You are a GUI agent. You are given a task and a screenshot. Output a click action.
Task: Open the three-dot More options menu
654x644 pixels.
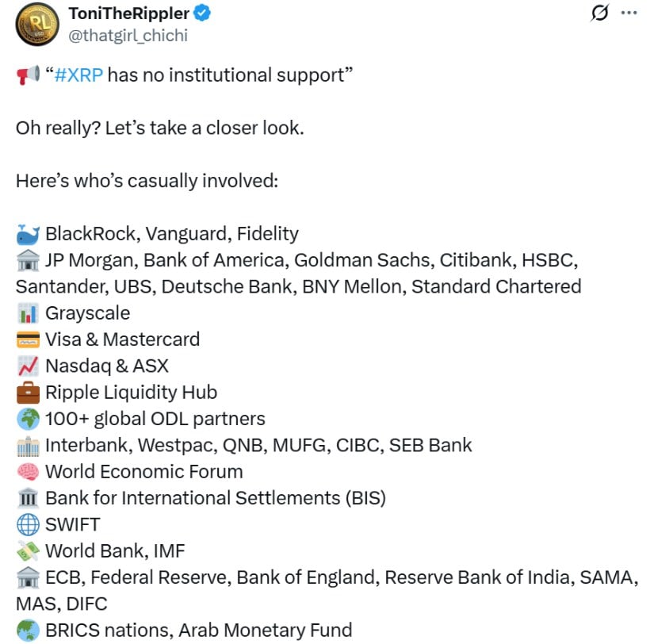click(x=629, y=13)
